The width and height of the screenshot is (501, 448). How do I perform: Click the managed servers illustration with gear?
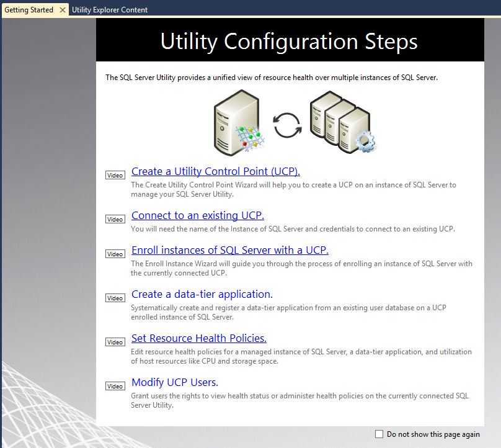click(342, 122)
